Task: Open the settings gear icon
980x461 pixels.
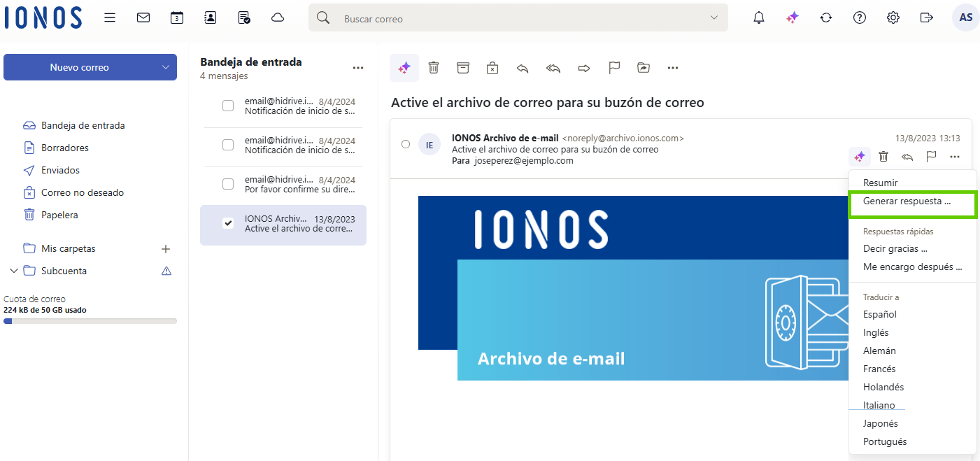Action: (893, 17)
